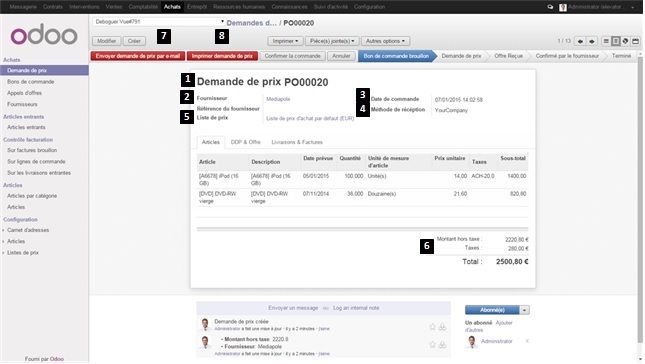The image size is (645, 364).
Task: Open the Comptabilité menu
Action: pyautogui.click(x=143, y=7)
